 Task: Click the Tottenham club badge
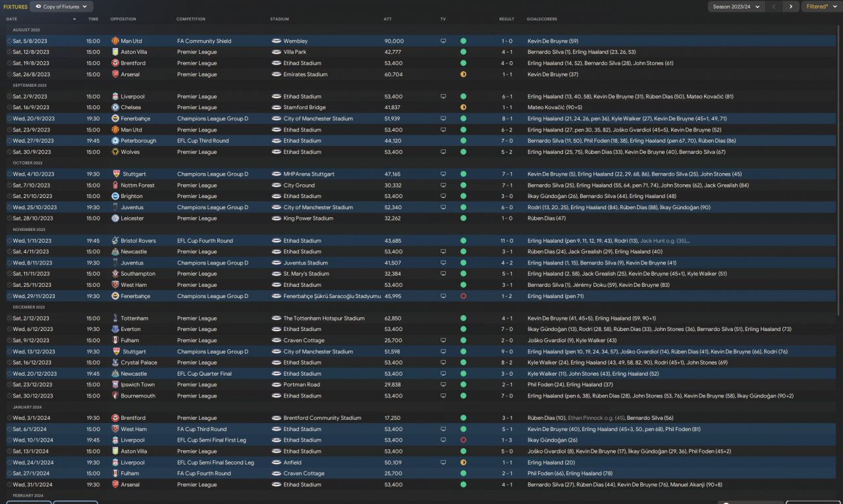[115, 318]
